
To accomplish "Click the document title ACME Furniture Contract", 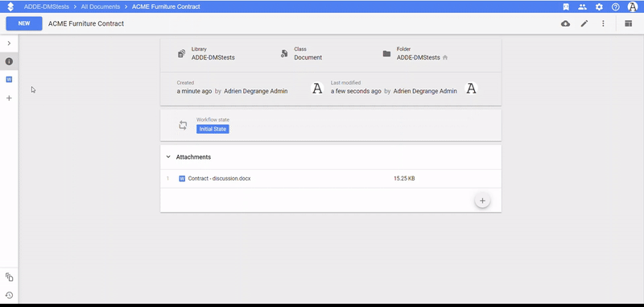I will pos(86,23).
